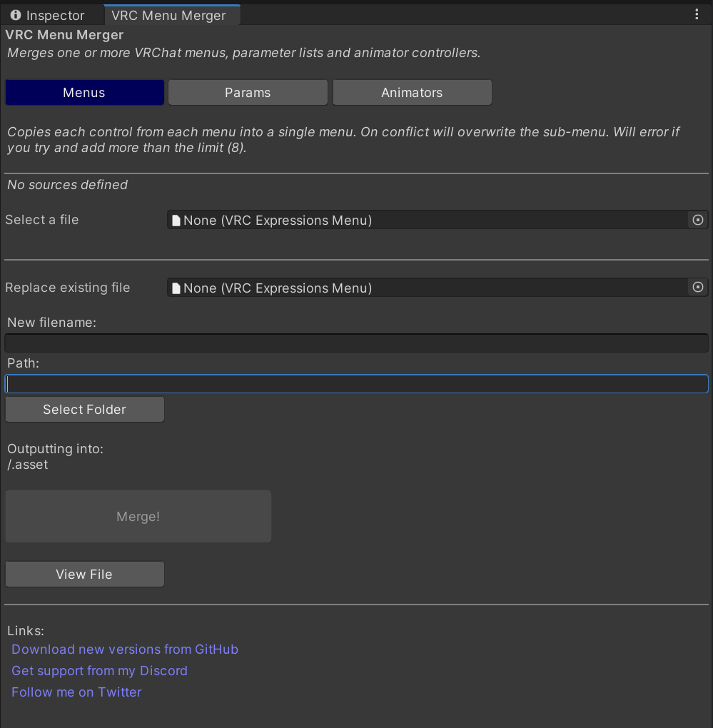Open Download new versions from GitHub link

tap(125, 649)
